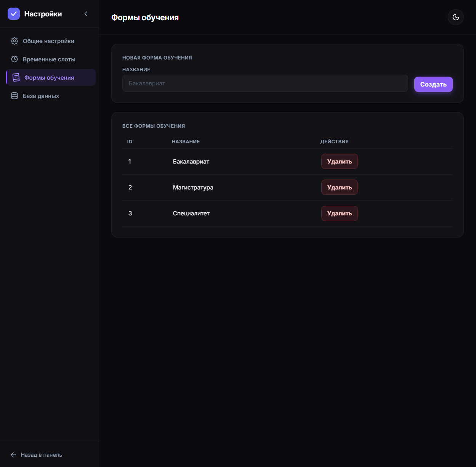Screen dimensions: 476x467
Task: Delete the Бакалавриат row
Action: [340, 161]
